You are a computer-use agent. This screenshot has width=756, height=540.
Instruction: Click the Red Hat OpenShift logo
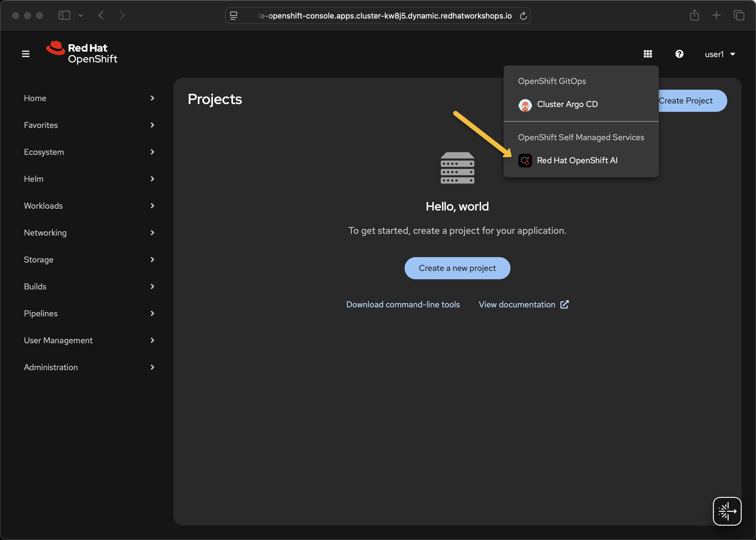click(x=82, y=53)
